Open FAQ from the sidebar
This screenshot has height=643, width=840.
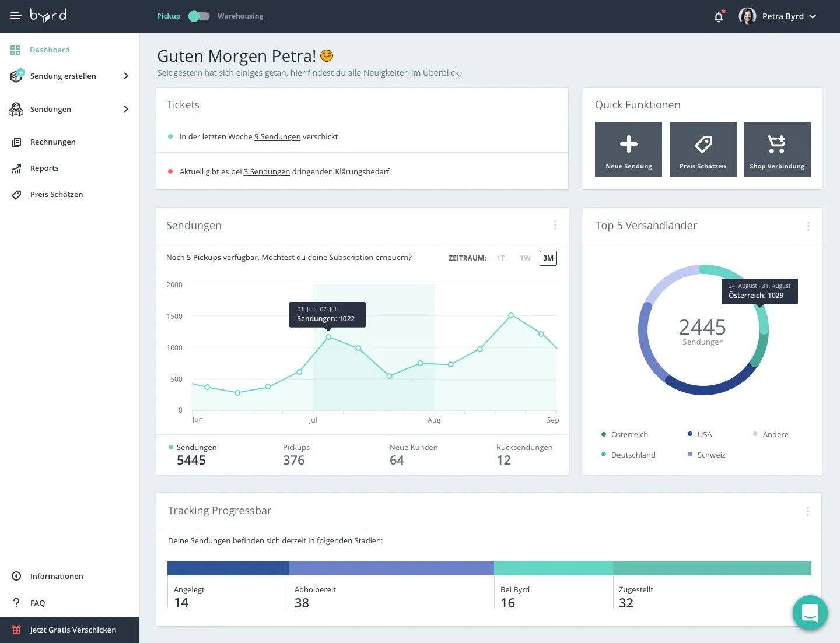pos(37,603)
